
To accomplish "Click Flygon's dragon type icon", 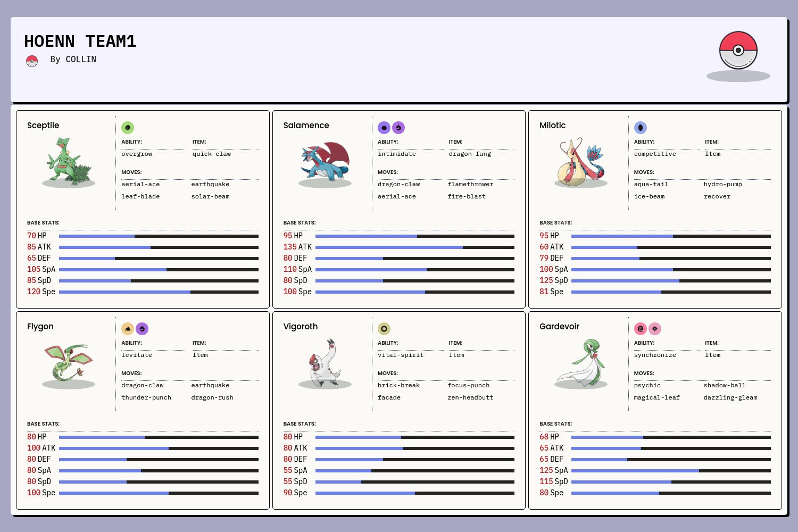I will (x=142, y=329).
